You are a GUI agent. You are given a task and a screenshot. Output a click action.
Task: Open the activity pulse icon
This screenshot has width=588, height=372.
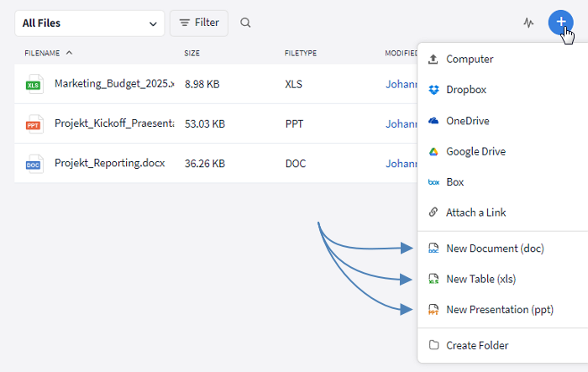point(528,24)
